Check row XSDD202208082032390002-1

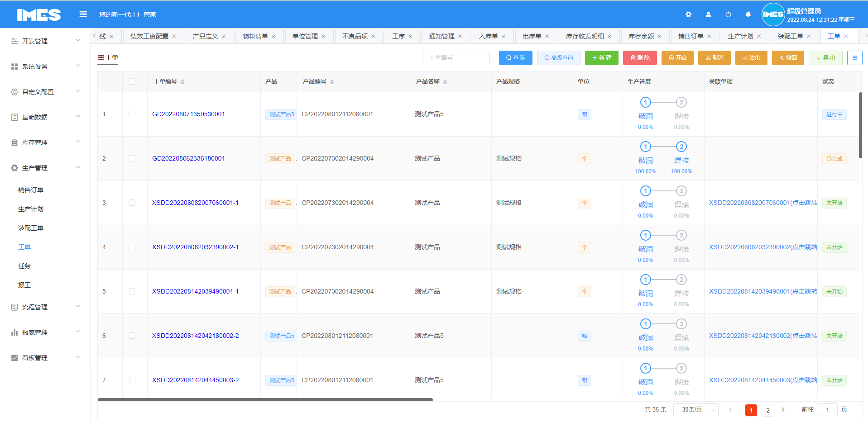(x=132, y=247)
